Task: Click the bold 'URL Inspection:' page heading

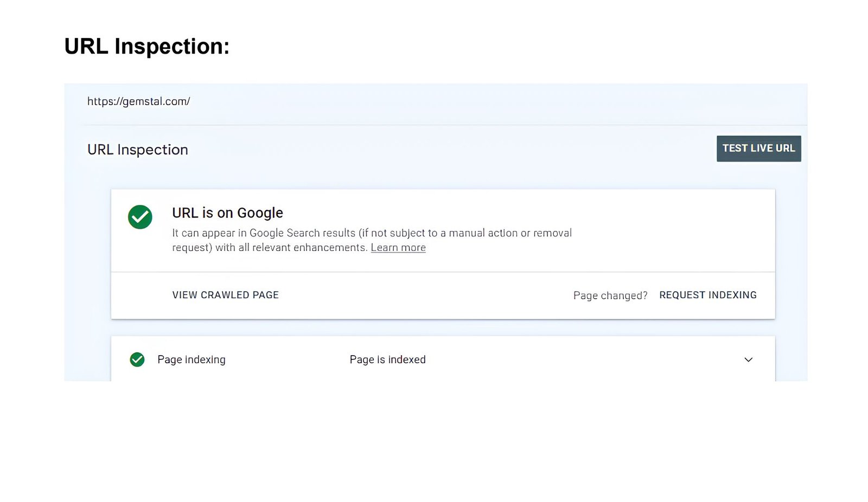Action: point(147,47)
